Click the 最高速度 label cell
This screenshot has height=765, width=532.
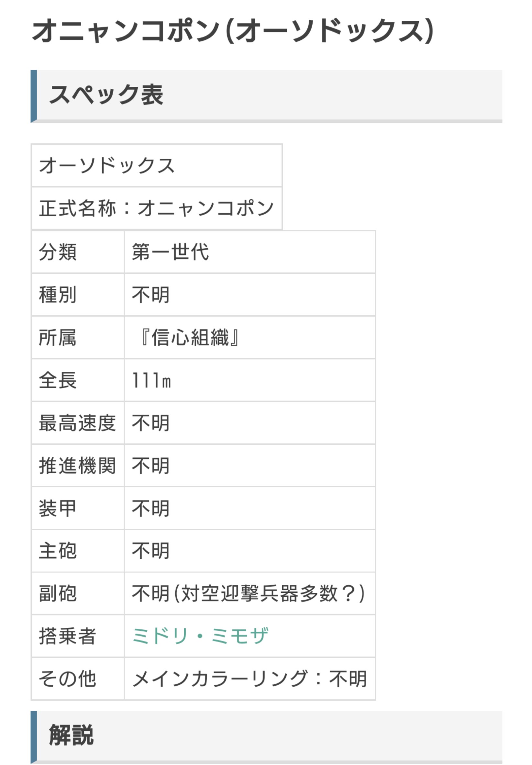pyautogui.click(x=78, y=423)
